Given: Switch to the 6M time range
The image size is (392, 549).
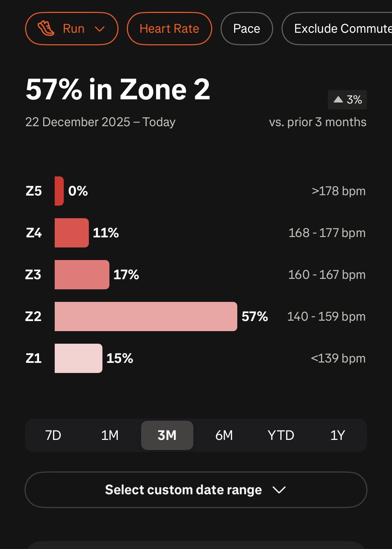Looking at the screenshot, I should pyautogui.click(x=224, y=435).
